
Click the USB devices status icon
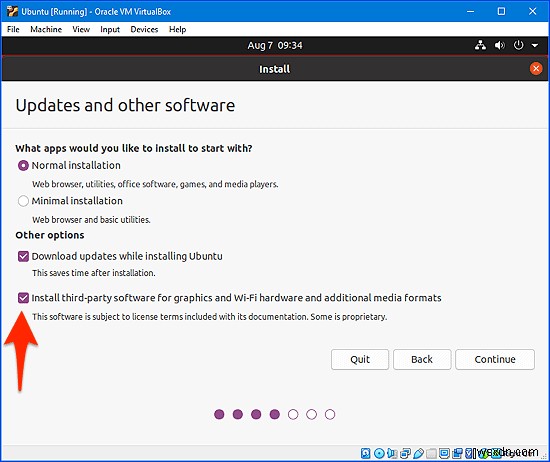418,453
